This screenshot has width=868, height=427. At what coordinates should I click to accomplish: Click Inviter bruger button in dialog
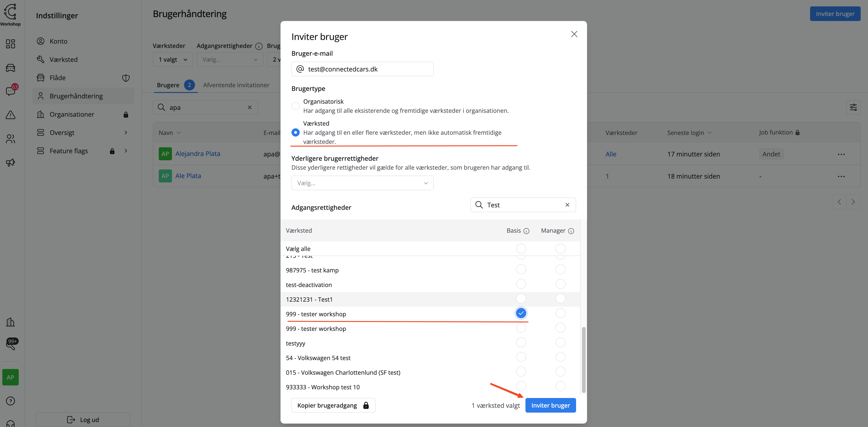coord(550,405)
